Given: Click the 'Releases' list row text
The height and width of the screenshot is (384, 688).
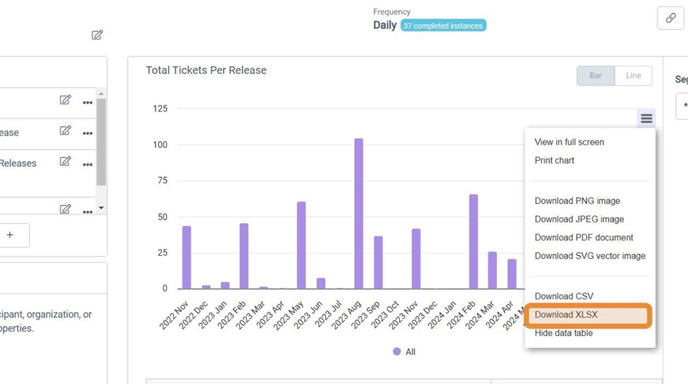Looking at the screenshot, I should coord(18,163).
